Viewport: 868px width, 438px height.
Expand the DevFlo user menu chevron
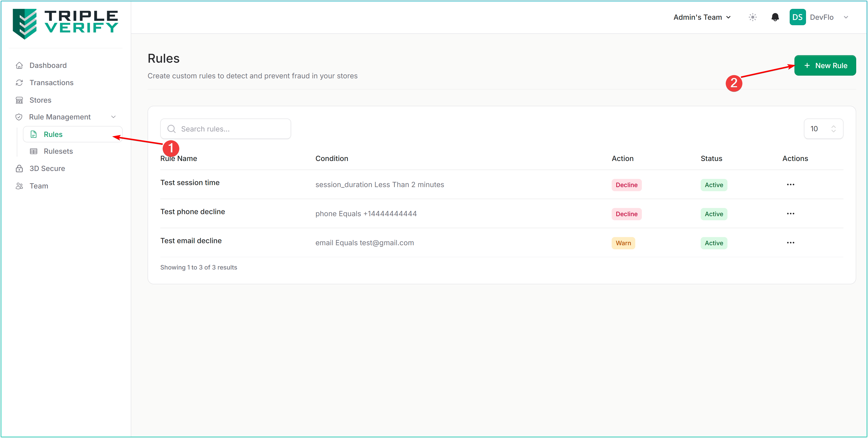(846, 17)
